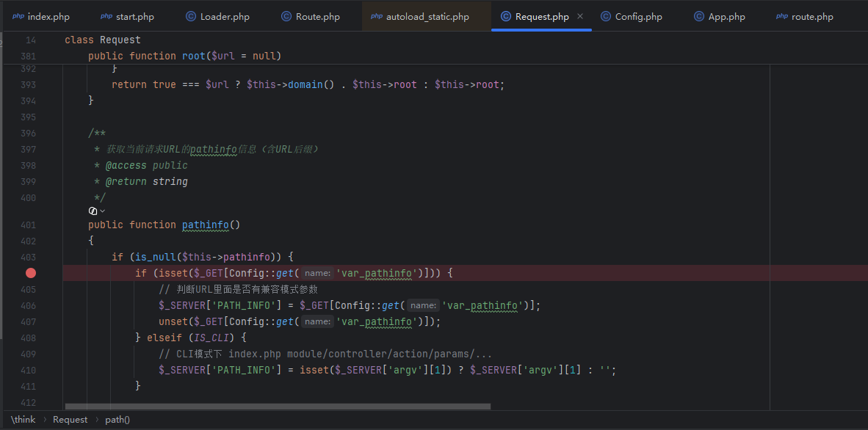Image resolution: width=868 pixels, height=430 pixels.
Task: Click the pathinfo function name on line 401
Action: pos(206,225)
